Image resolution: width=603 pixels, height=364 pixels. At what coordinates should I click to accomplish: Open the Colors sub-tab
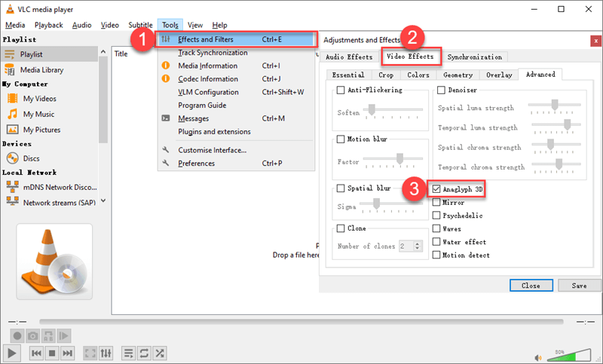pyautogui.click(x=418, y=75)
